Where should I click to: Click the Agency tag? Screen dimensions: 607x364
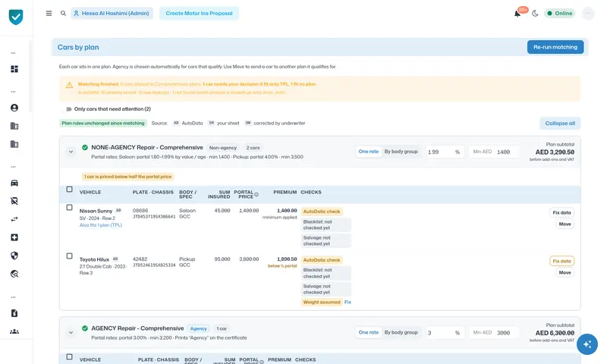198,328
